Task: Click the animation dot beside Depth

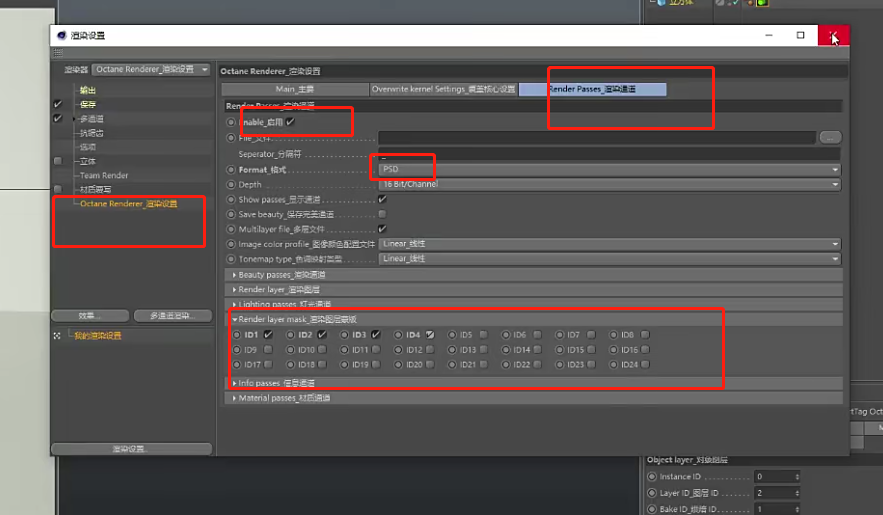Action: point(231,184)
